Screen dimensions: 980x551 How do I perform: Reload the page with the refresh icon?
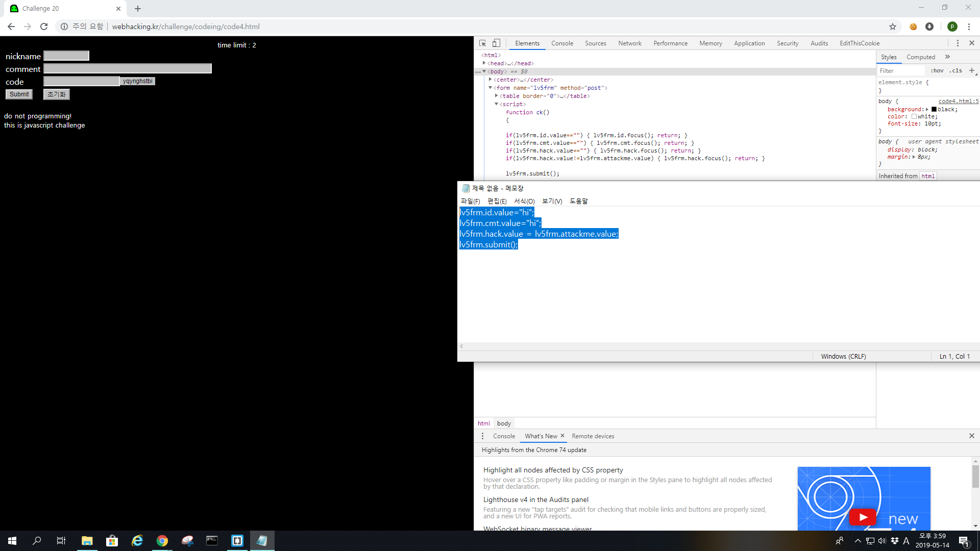[x=44, y=27]
